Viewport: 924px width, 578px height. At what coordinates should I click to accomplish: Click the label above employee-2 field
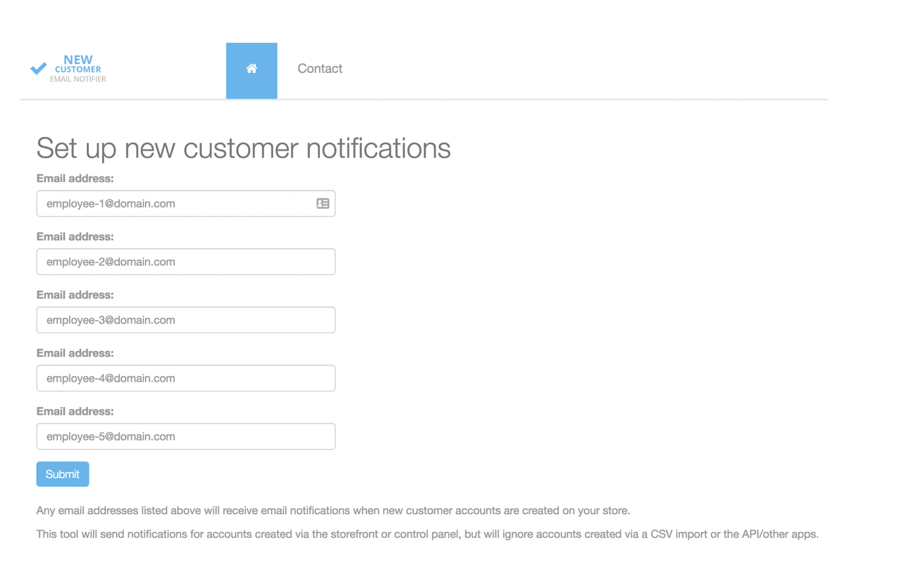pos(75,237)
